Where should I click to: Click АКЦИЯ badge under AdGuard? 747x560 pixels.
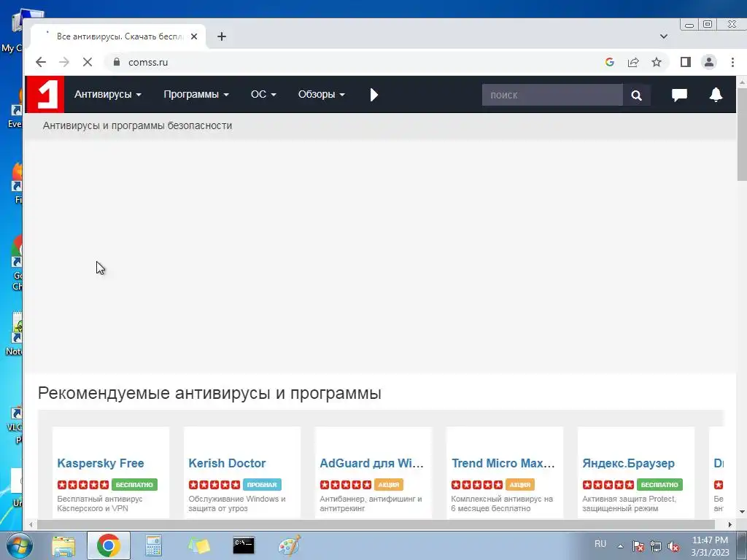tap(389, 485)
